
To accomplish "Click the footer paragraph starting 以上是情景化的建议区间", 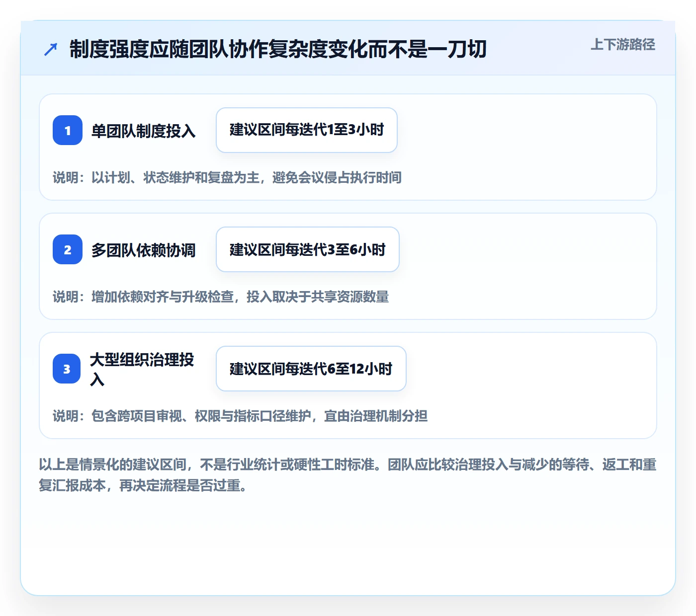I will point(348,475).
